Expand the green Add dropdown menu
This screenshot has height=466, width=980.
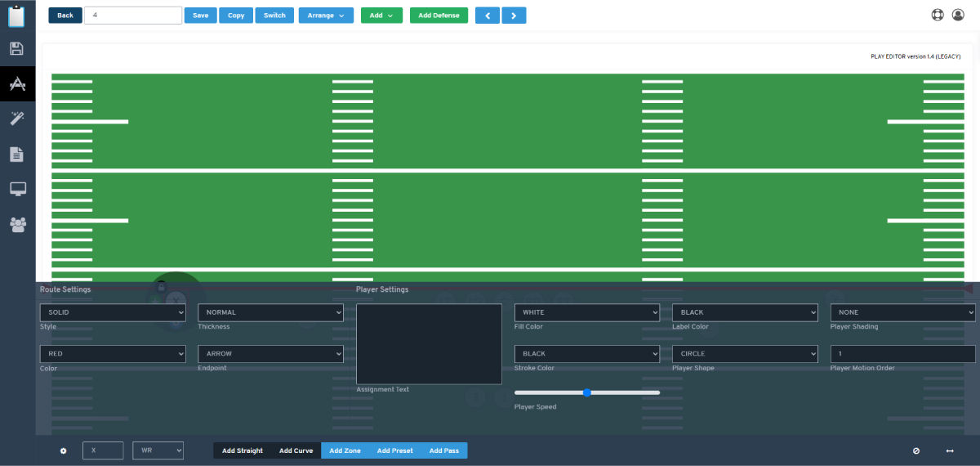pyautogui.click(x=381, y=16)
